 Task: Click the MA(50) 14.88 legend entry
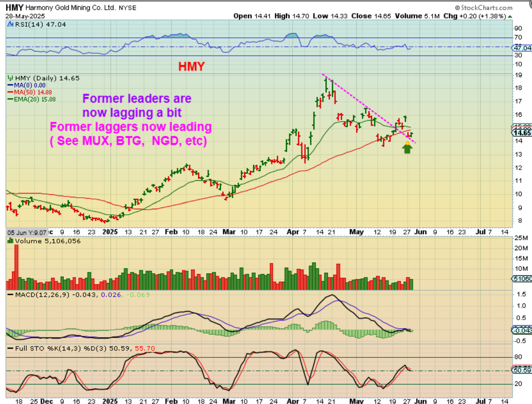(x=30, y=92)
